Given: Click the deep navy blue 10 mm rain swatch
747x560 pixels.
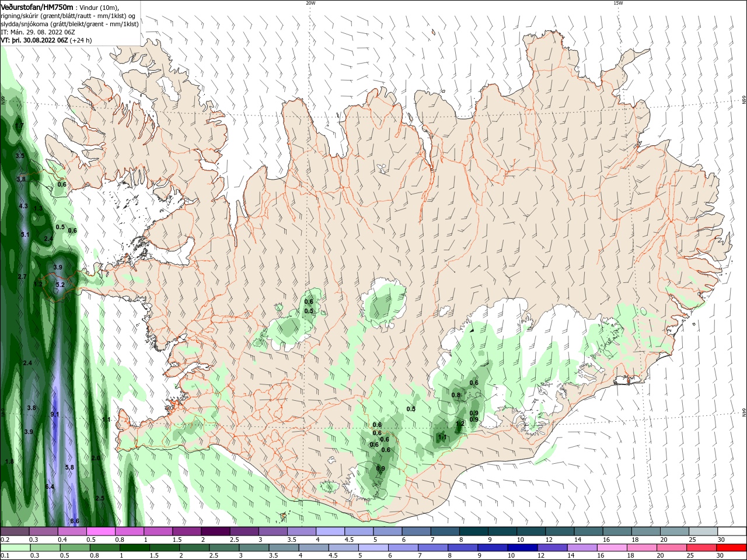Looking at the screenshot, I should (x=522, y=548).
